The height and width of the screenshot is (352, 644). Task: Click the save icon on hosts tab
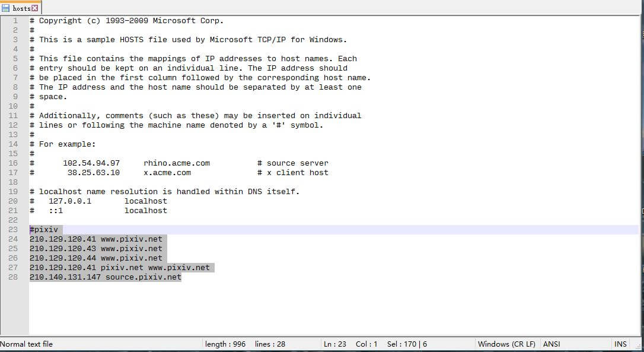tap(5, 8)
